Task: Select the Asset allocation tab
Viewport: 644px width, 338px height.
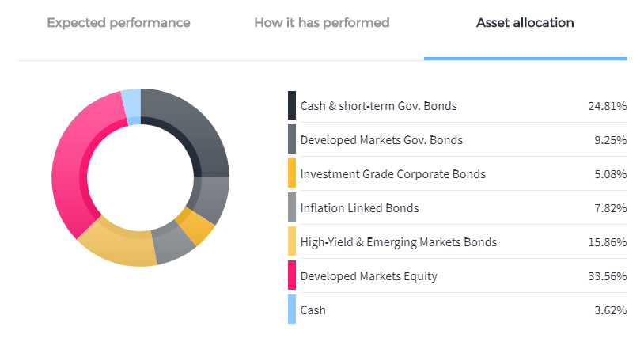Action: point(525,23)
